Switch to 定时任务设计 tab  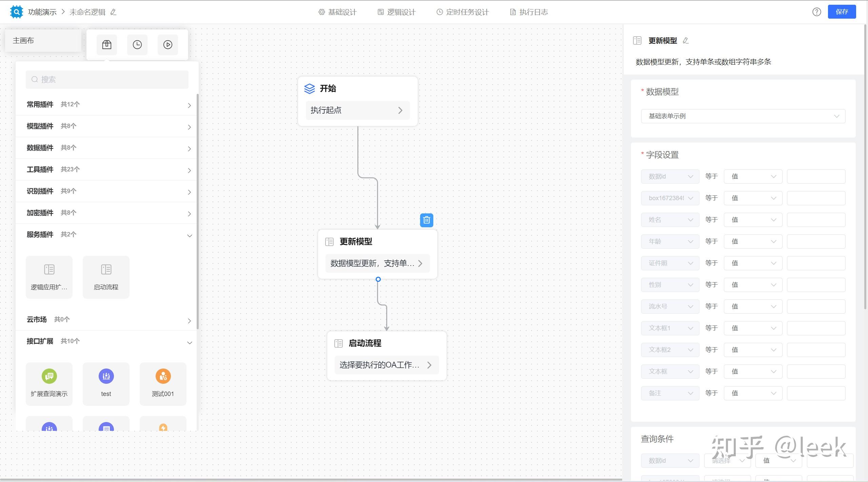point(462,12)
